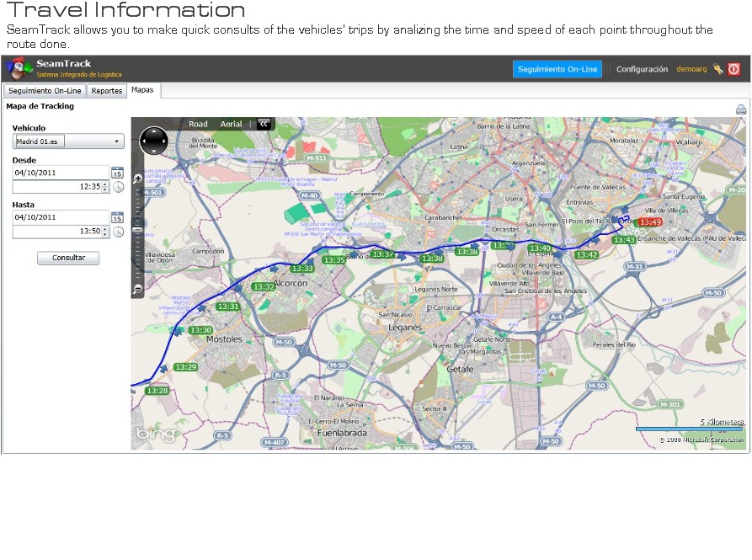Click the printer icon above the map
This screenshot has width=752, height=560.
coord(741,109)
